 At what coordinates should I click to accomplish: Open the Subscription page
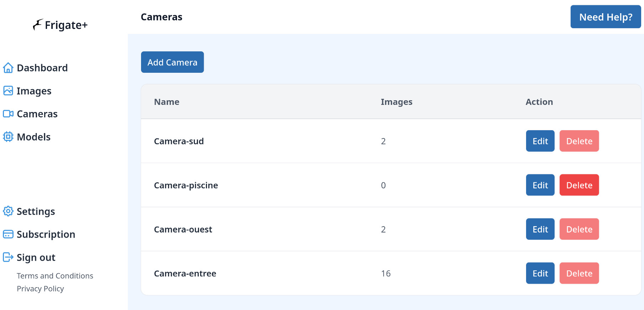(46, 234)
